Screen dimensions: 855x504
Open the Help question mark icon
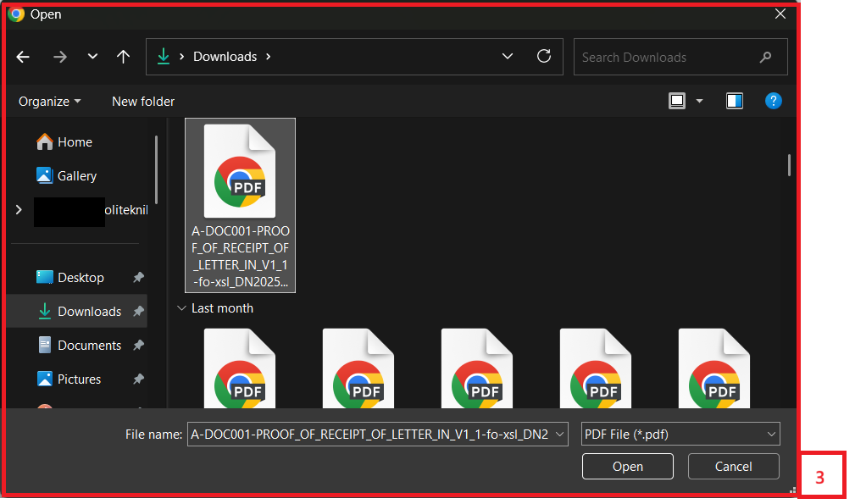pyautogui.click(x=773, y=101)
